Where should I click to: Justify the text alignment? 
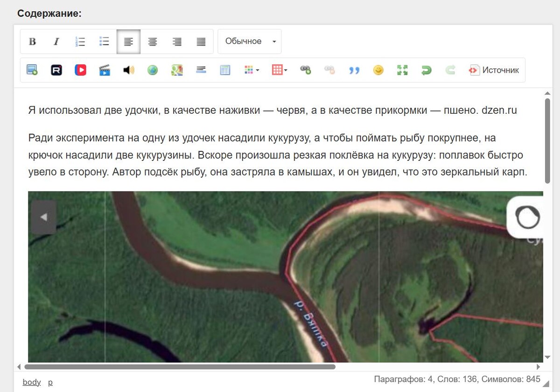pyautogui.click(x=201, y=41)
